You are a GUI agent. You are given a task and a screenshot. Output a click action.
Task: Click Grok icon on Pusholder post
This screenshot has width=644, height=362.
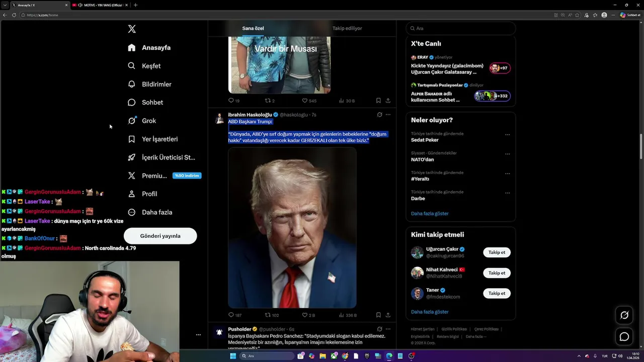tap(380, 329)
